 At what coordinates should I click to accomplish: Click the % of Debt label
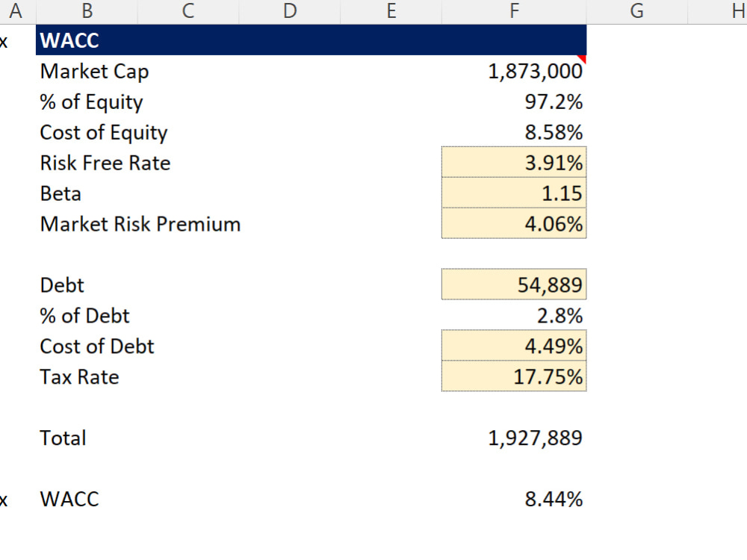coord(85,316)
